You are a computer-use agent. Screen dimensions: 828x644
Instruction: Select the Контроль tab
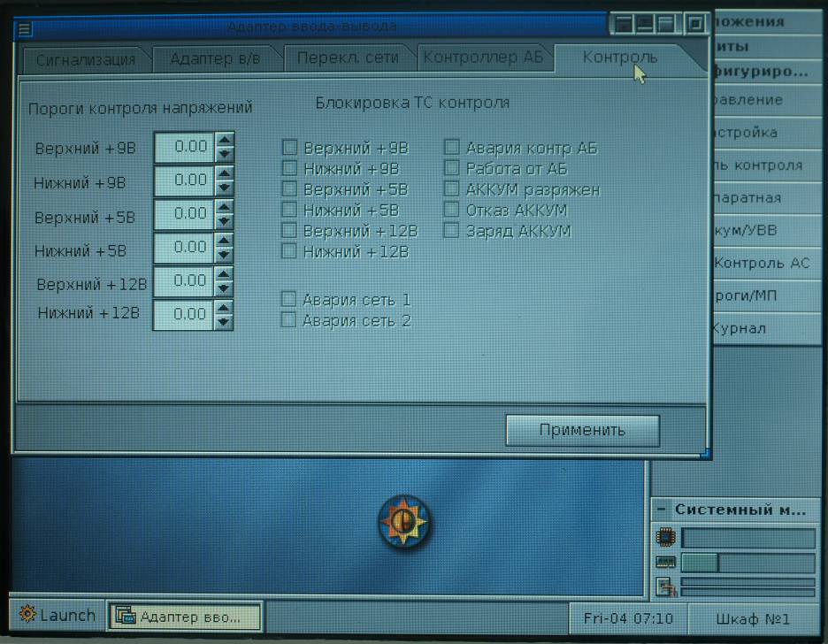[620, 57]
